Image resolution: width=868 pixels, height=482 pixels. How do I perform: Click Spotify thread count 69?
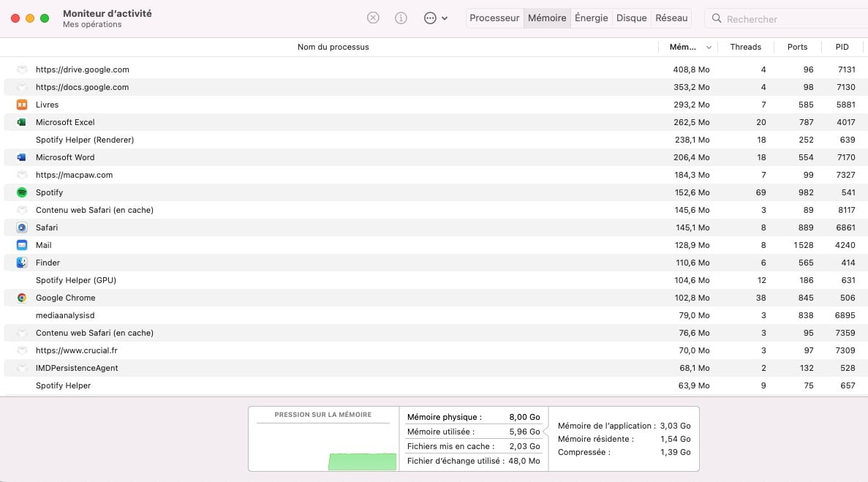[x=761, y=192]
